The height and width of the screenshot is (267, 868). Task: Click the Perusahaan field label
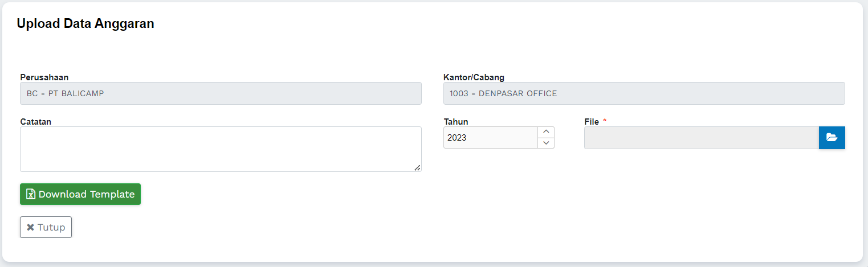point(44,77)
